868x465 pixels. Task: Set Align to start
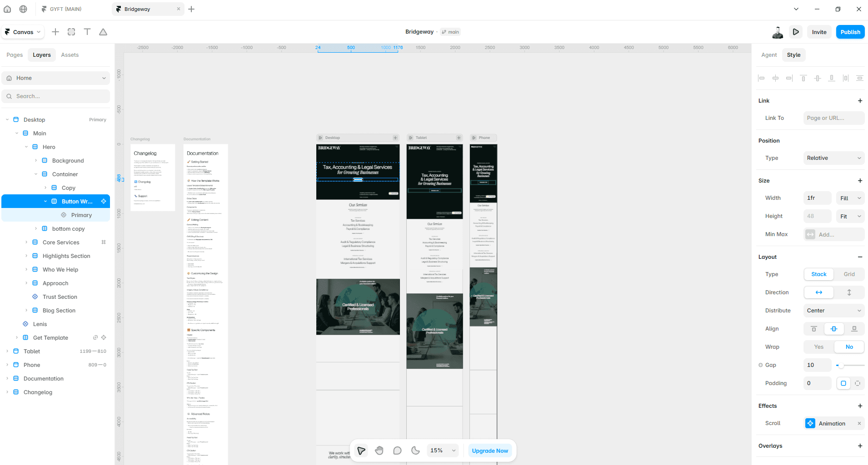coord(814,329)
